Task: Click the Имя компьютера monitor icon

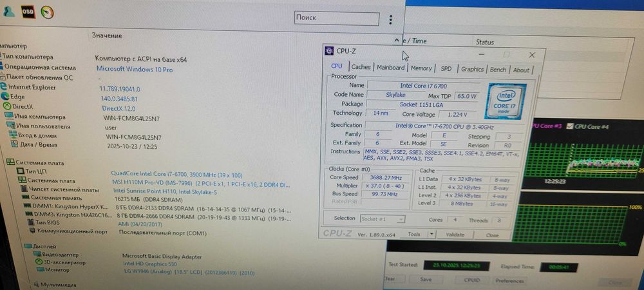Action: pyautogui.click(x=9, y=116)
